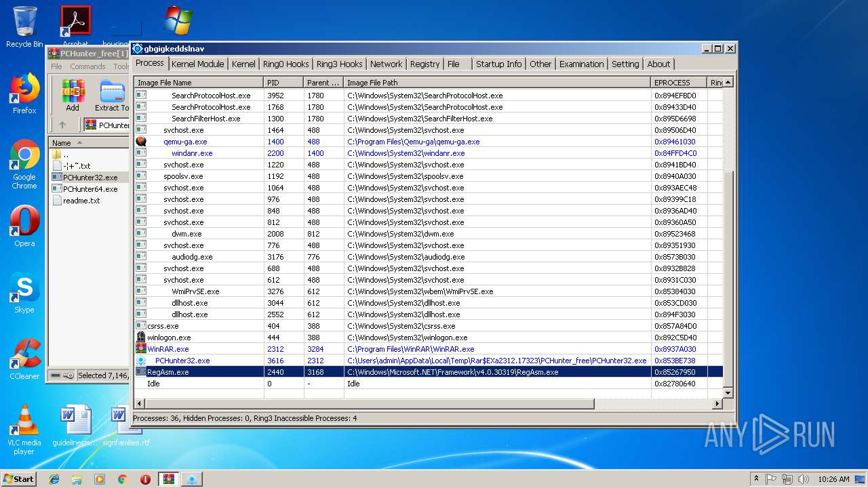Sort by Image File Name column
The image size is (868, 488).
tap(199, 83)
